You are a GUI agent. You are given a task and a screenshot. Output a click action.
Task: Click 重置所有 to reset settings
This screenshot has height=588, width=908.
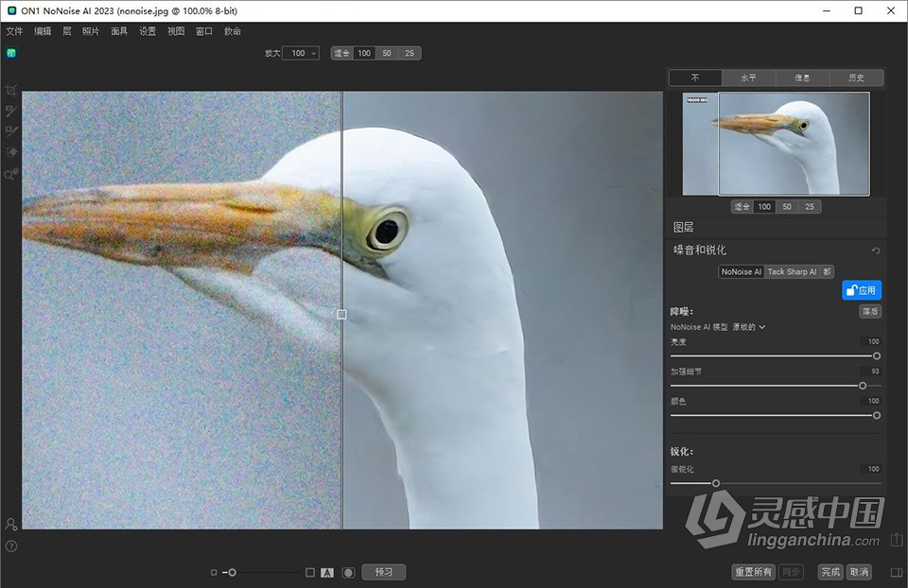[753, 572]
